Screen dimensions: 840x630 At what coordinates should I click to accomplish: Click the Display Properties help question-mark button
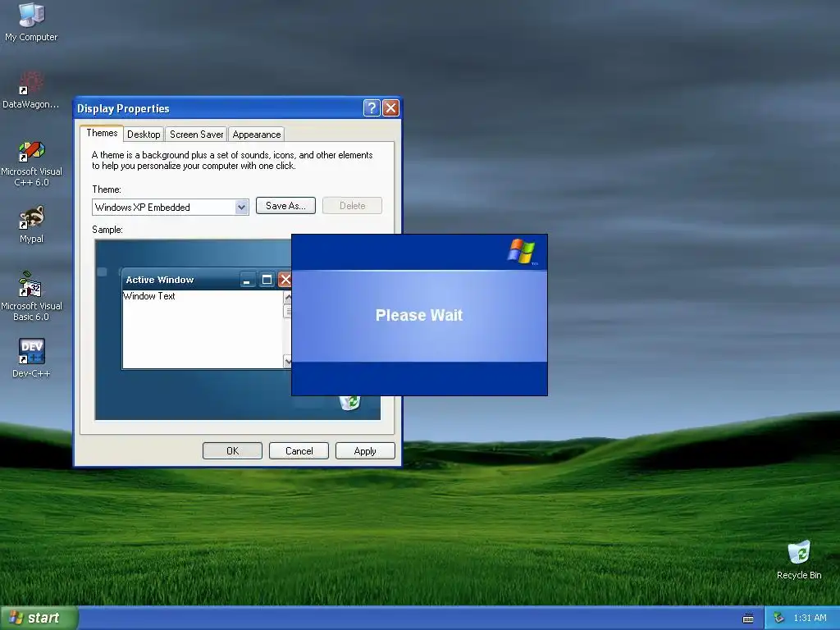coord(372,108)
